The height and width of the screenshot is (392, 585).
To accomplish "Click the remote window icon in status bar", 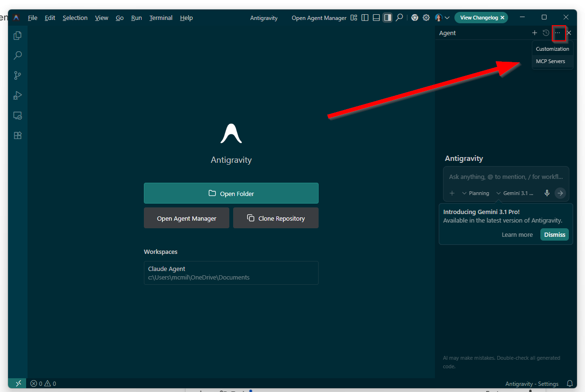I will (18, 383).
